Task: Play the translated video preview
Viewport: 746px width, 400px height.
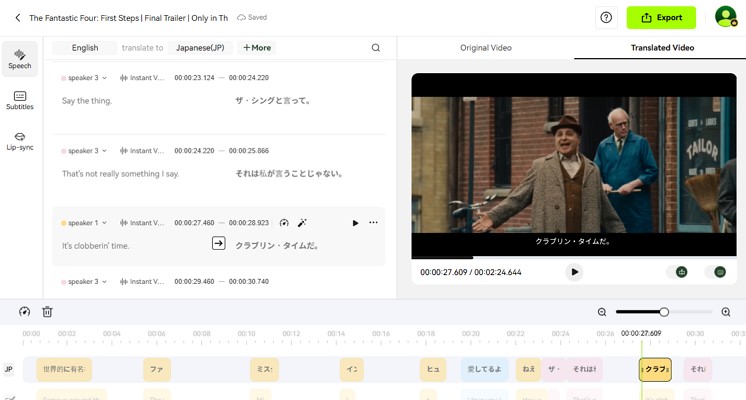Action: click(x=574, y=272)
